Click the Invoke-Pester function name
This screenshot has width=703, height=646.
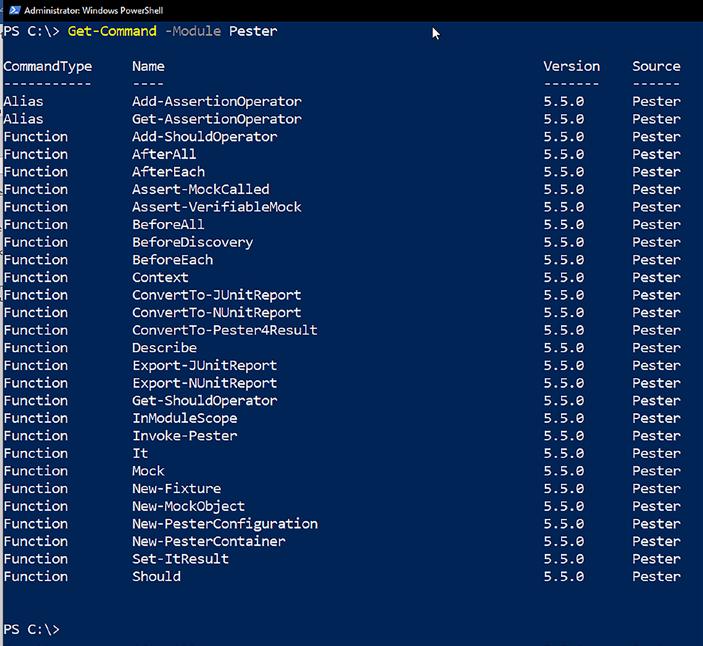pos(184,436)
